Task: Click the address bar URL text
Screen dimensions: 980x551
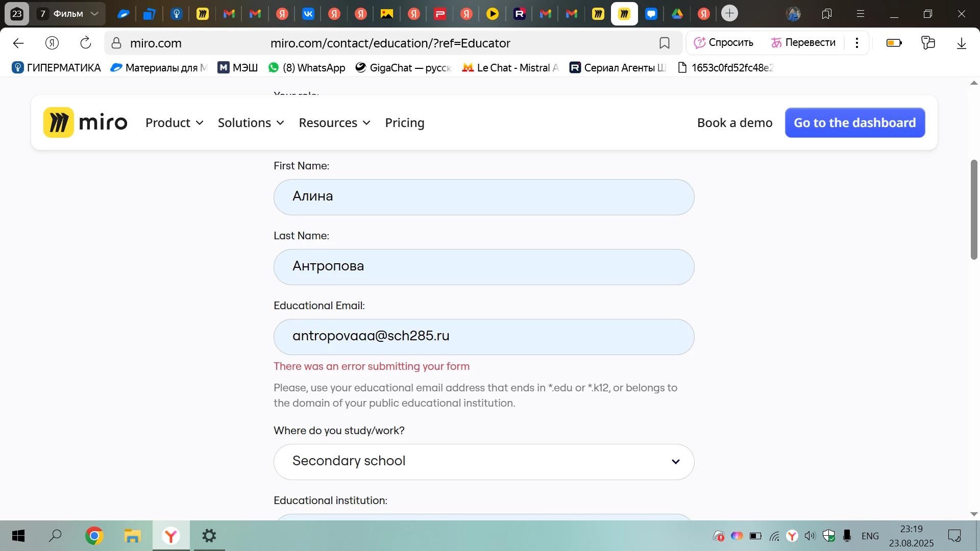Action: [390, 43]
